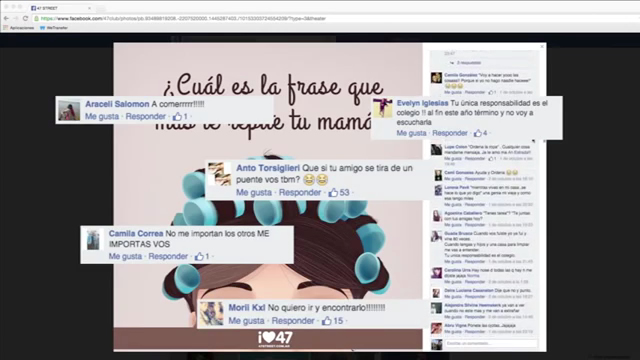The image size is (640, 360).
Task: Click Responder under Morii Kxl's comment
Action: 293,321
